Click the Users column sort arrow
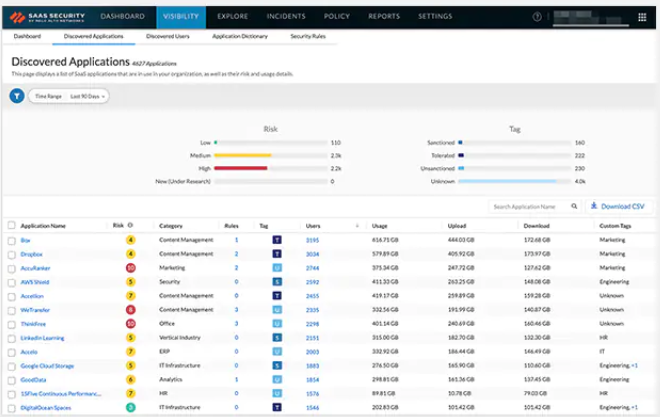 click(357, 226)
